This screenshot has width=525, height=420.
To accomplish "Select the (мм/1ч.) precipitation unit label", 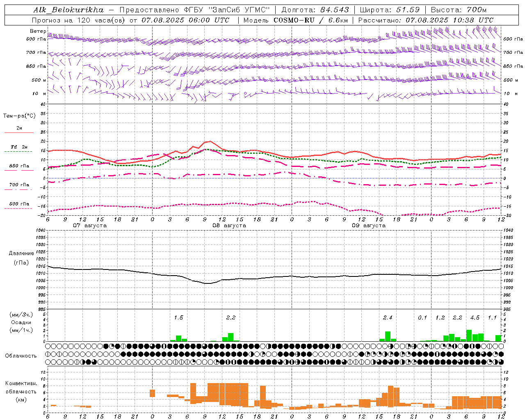I will click(x=21, y=330).
